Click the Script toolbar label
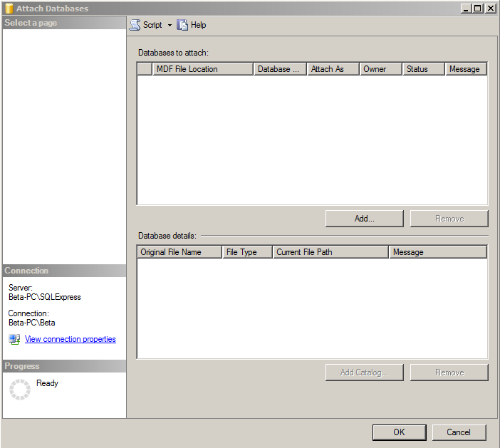500x448 pixels. point(152,25)
